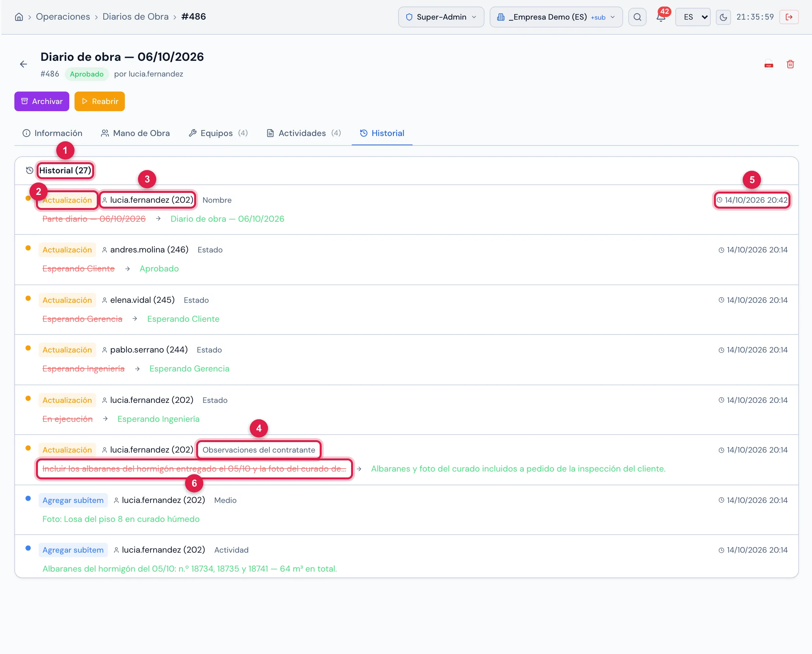The width and height of the screenshot is (812, 654).
Task: Click user elena.vidal (245)
Action: pyautogui.click(x=143, y=300)
